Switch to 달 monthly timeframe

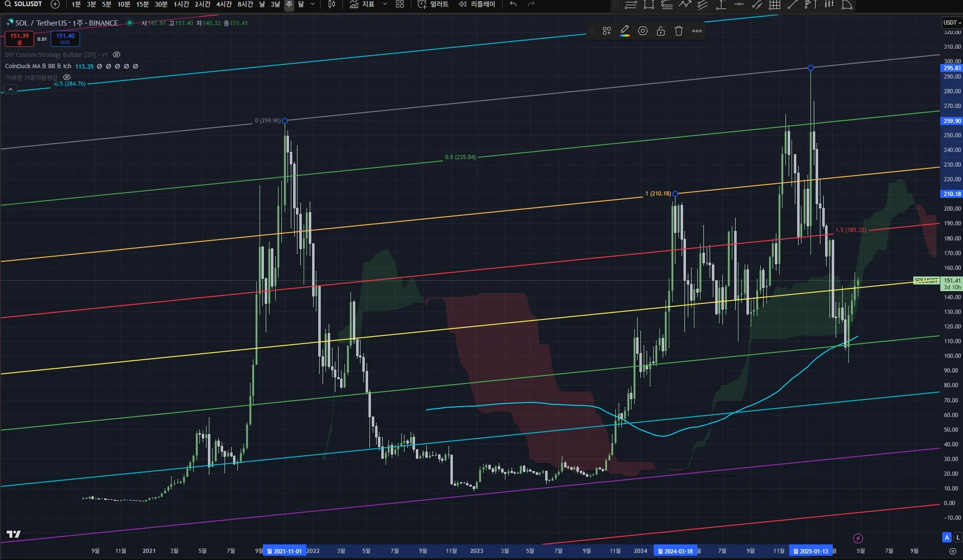[x=301, y=4]
